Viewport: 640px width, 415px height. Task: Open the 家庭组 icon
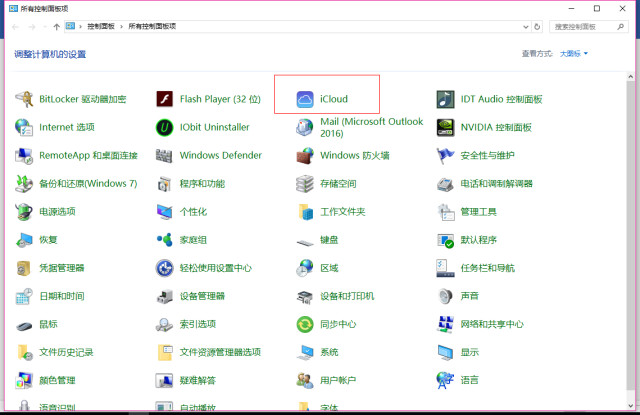pos(164,240)
